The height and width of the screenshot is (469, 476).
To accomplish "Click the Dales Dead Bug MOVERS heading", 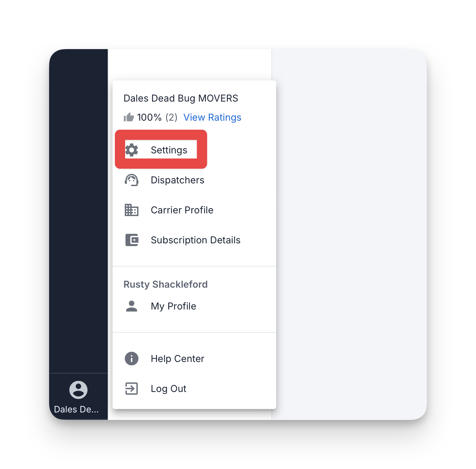I will coord(181,98).
